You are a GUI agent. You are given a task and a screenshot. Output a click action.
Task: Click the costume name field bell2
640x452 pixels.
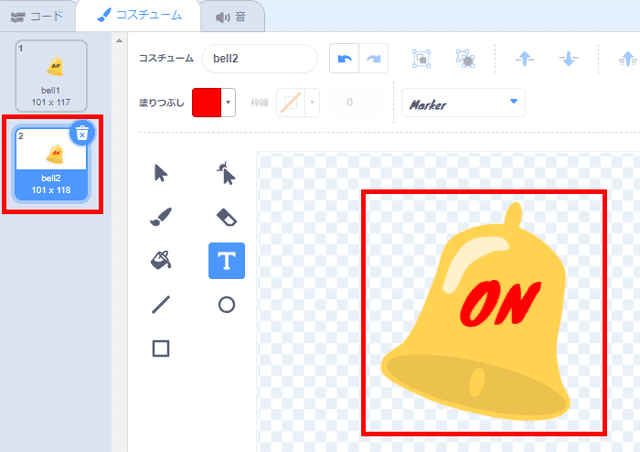pos(259,59)
